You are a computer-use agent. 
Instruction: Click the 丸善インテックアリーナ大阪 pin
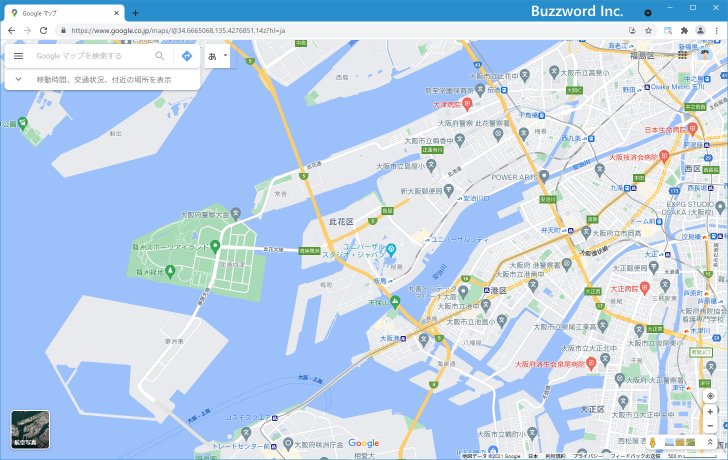[x=463, y=292]
